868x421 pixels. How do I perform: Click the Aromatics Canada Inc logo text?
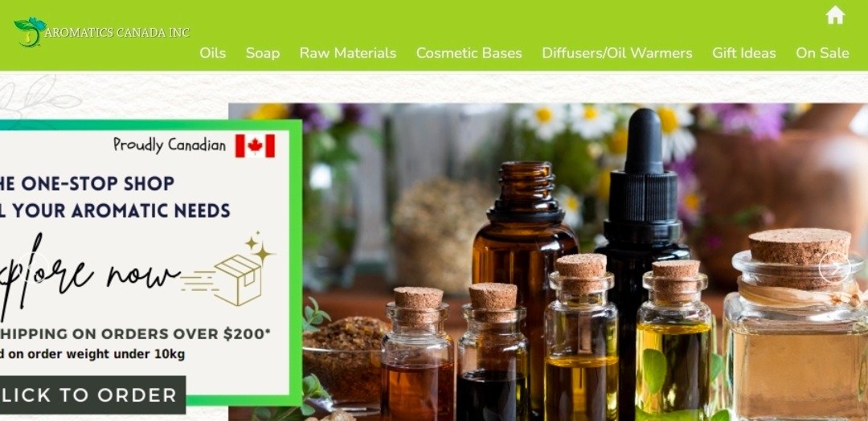117,33
